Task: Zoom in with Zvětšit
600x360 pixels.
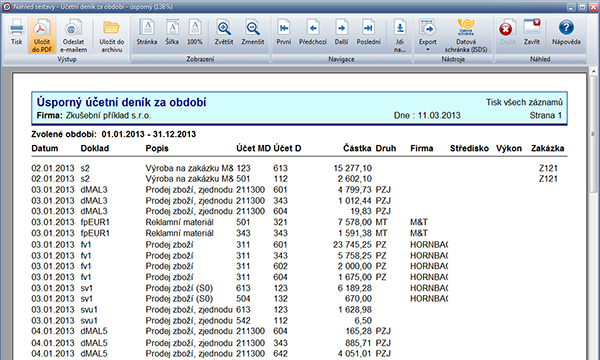Action: tap(224, 32)
